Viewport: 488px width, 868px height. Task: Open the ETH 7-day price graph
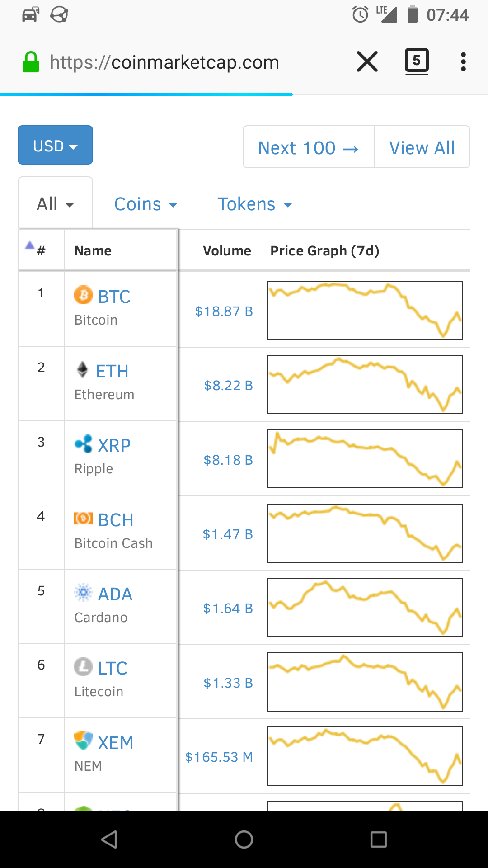pyautogui.click(x=365, y=385)
